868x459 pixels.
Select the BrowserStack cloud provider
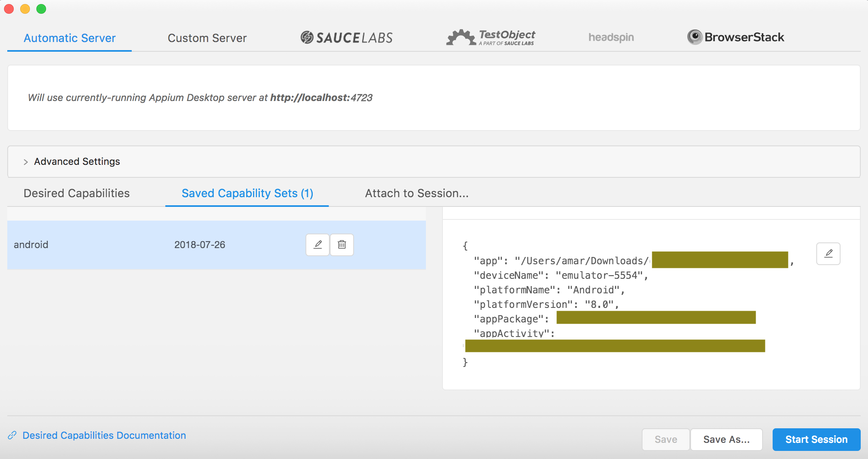tap(735, 37)
